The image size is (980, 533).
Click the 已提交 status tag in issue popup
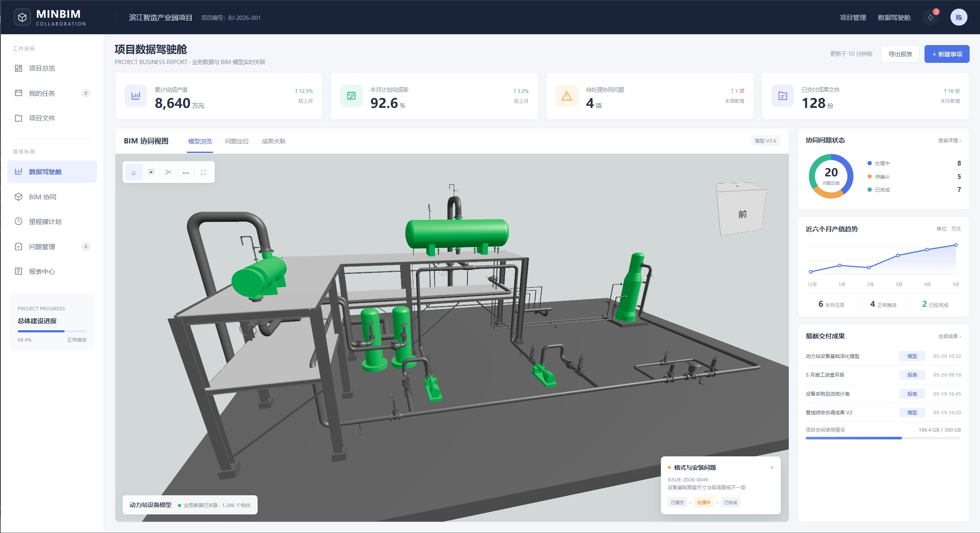pos(677,502)
